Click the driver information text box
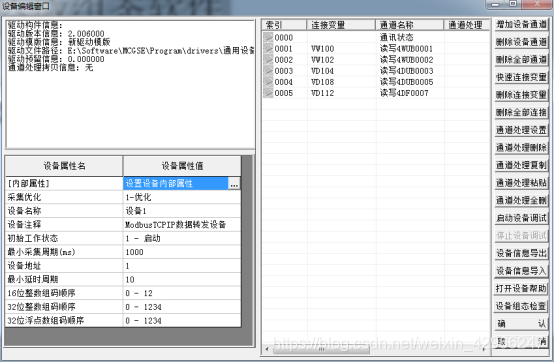 coord(130,84)
